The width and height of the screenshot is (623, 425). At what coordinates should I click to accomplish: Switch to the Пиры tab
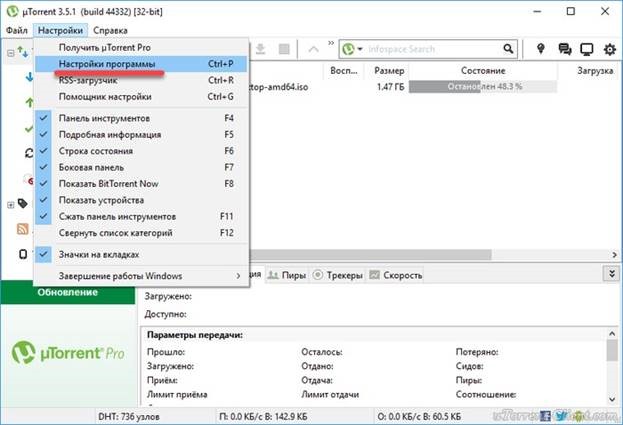tap(286, 275)
